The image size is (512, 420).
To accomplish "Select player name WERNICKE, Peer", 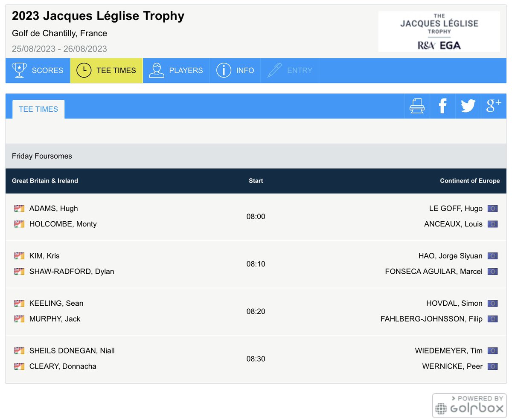I will coord(452,366).
